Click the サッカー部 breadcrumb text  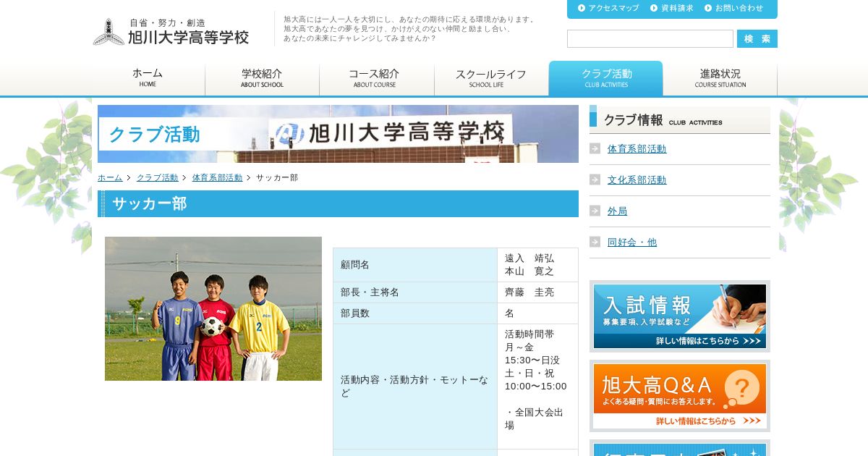point(277,177)
